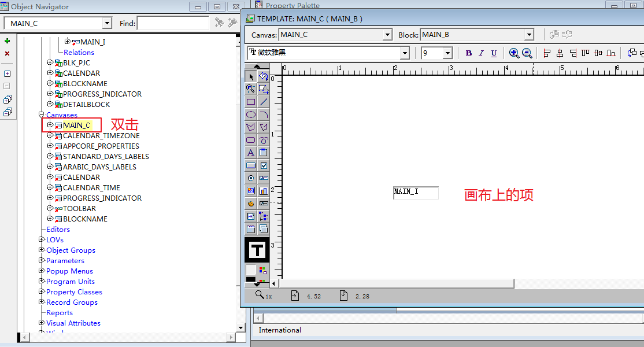Select the Polygon drawing tool
Screen dimensions: 644x347
pyautogui.click(x=251, y=127)
